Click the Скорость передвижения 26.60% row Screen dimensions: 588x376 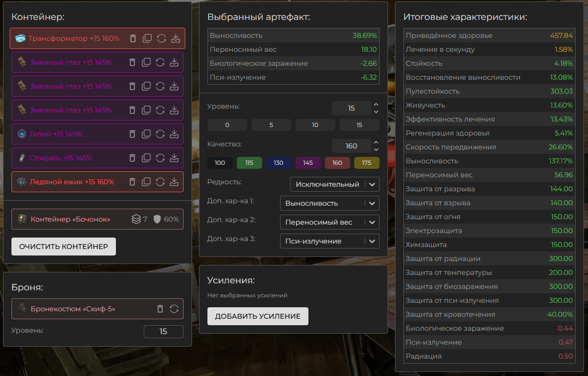click(489, 147)
